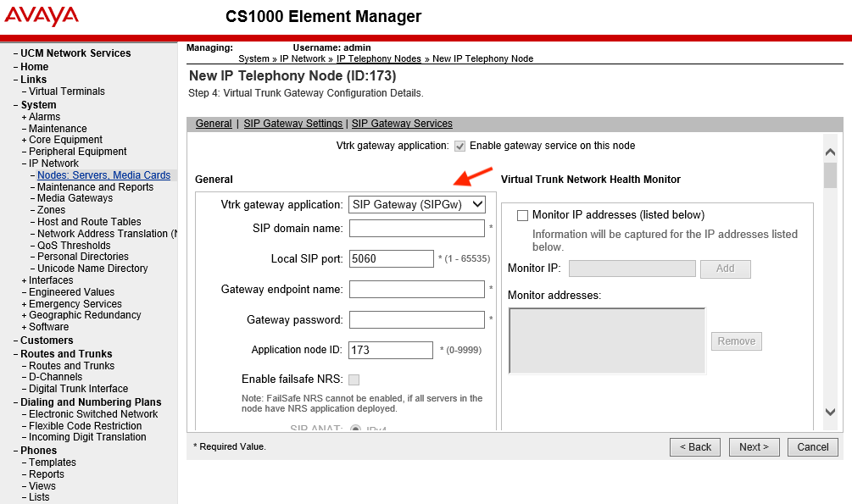
Task: Expand Core Equipment in navigation
Action: tap(24, 140)
